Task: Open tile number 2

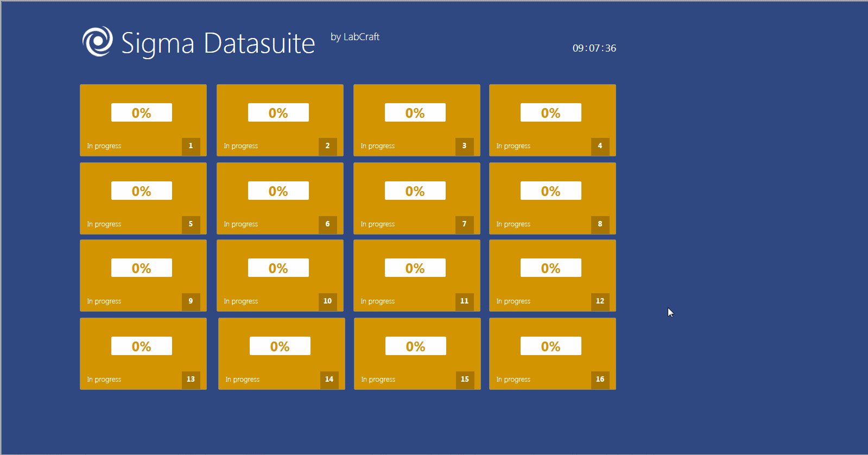Action: pyautogui.click(x=280, y=120)
